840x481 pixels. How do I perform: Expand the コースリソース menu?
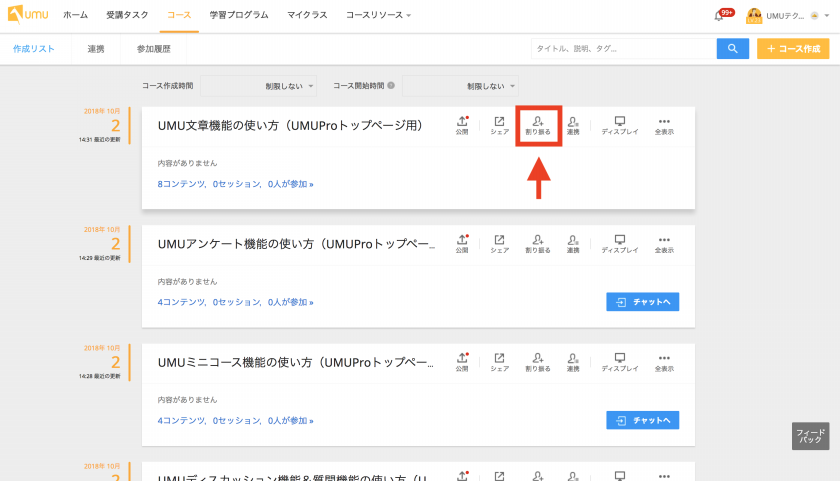pyautogui.click(x=378, y=15)
